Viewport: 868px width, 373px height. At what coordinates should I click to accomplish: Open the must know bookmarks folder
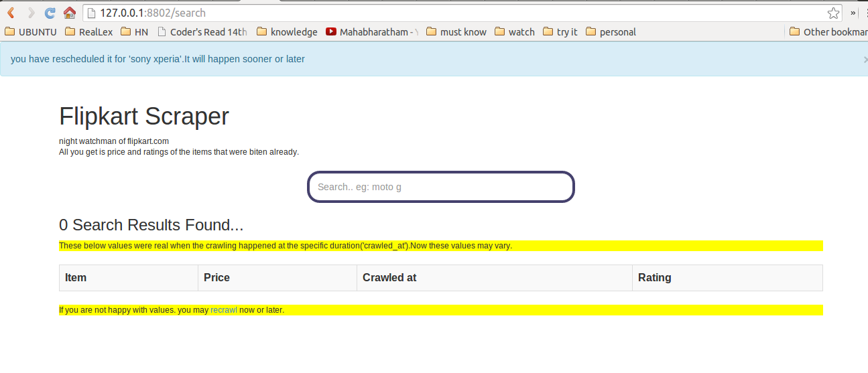pos(456,31)
